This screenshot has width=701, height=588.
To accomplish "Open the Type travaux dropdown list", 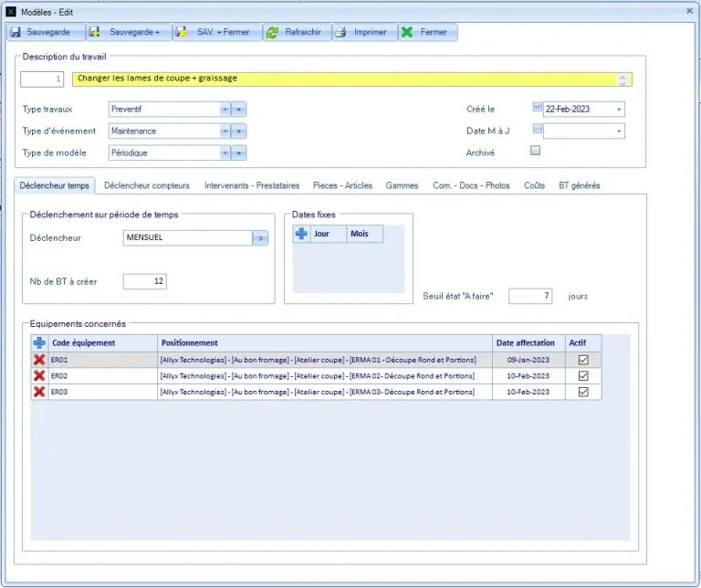I will pos(225,109).
